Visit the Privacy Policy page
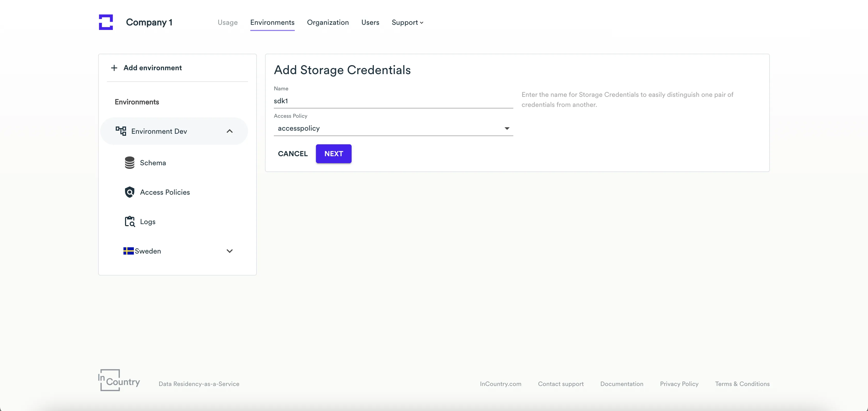The height and width of the screenshot is (411, 868). point(679,384)
